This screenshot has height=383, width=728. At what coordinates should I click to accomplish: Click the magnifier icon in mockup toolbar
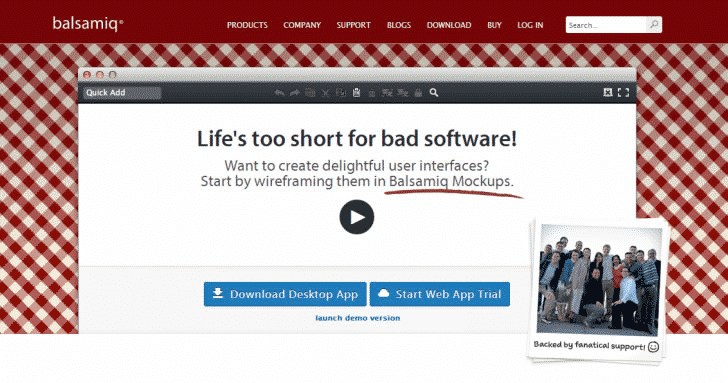click(434, 92)
